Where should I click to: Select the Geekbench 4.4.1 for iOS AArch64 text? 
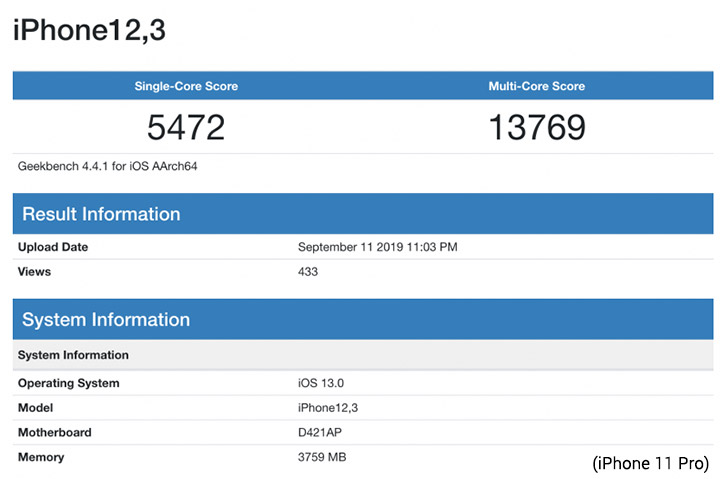tap(107, 166)
